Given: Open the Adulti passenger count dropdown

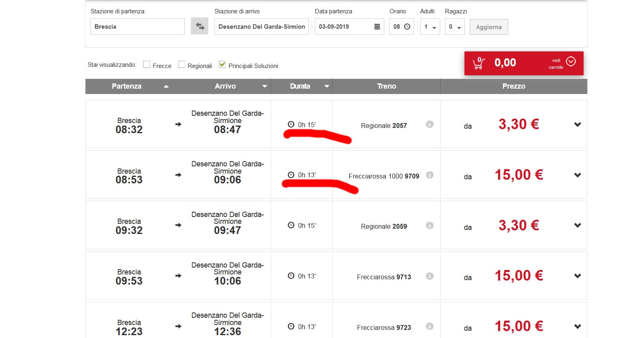Looking at the screenshot, I should tap(430, 27).
